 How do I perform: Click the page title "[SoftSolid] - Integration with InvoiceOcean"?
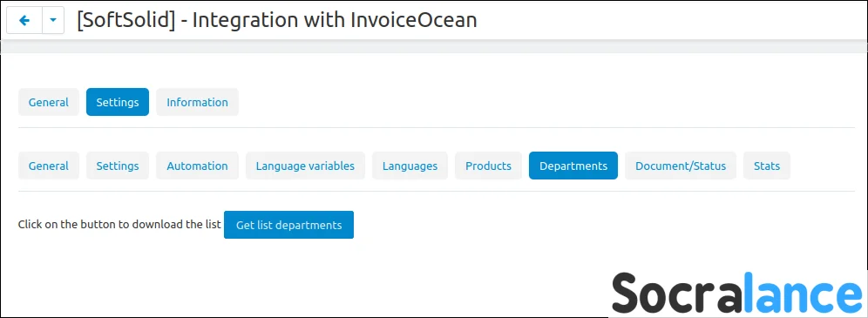pos(277,20)
